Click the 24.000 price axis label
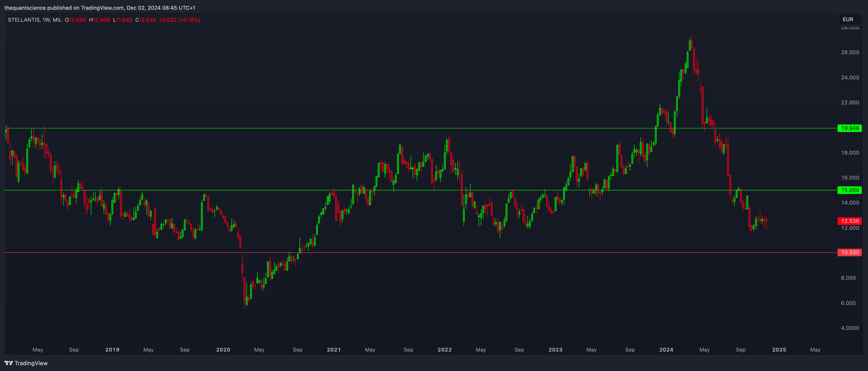The width and height of the screenshot is (868, 371). (850, 78)
